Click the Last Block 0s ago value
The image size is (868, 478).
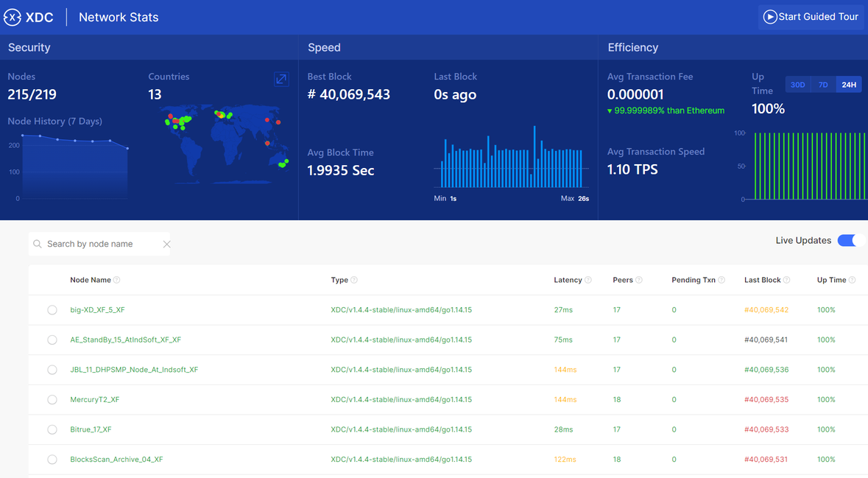click(455, 95)
